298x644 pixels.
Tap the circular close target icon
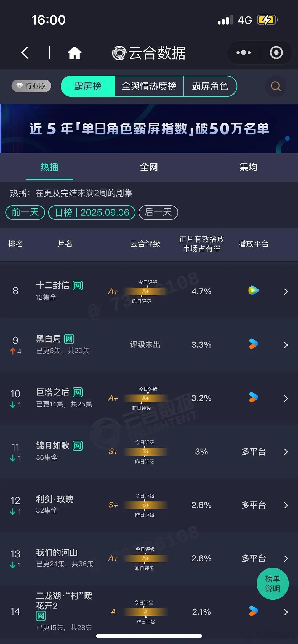(x=276, y=53)
